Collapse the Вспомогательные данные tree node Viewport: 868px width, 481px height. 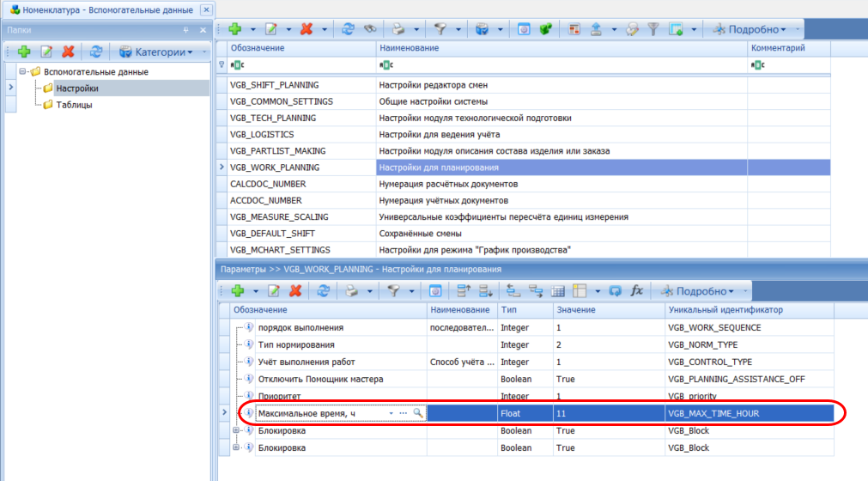point(23,72)
